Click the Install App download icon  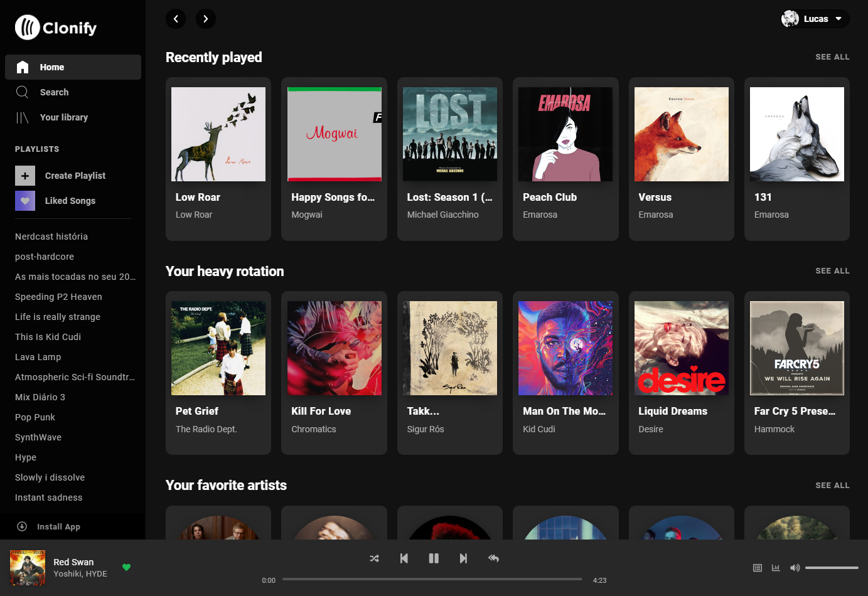click(x=22, y=526)
